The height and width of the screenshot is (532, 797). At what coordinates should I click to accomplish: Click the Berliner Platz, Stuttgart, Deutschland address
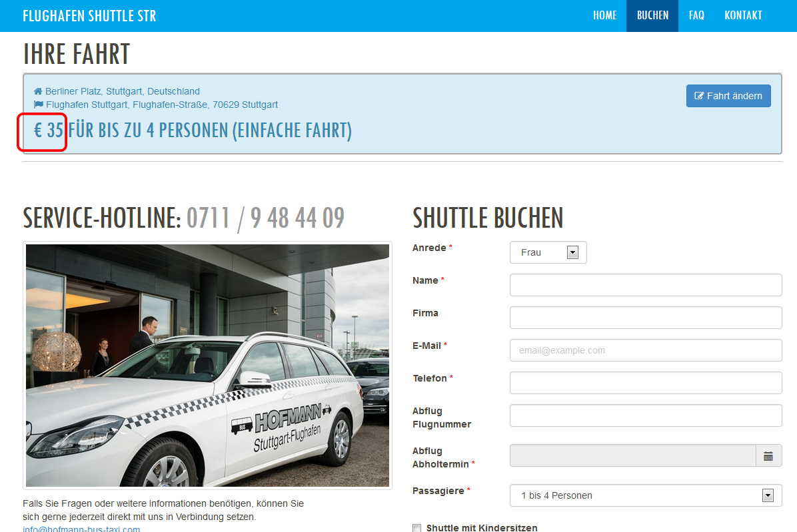coord(123,91)
